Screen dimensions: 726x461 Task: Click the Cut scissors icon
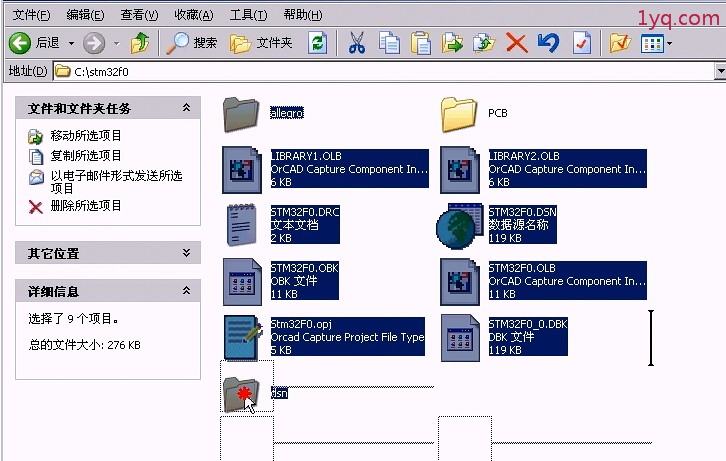357,43
